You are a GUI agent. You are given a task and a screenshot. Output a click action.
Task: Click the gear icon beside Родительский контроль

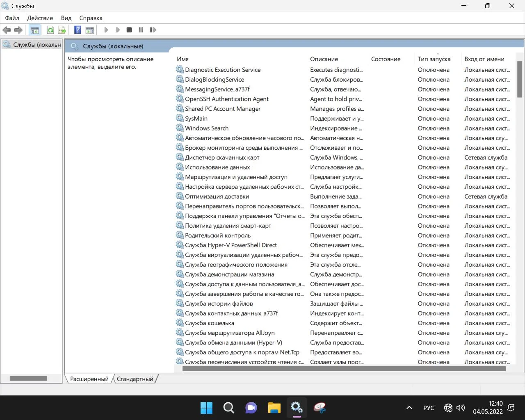pyautogui.click(x=180, y=235)
